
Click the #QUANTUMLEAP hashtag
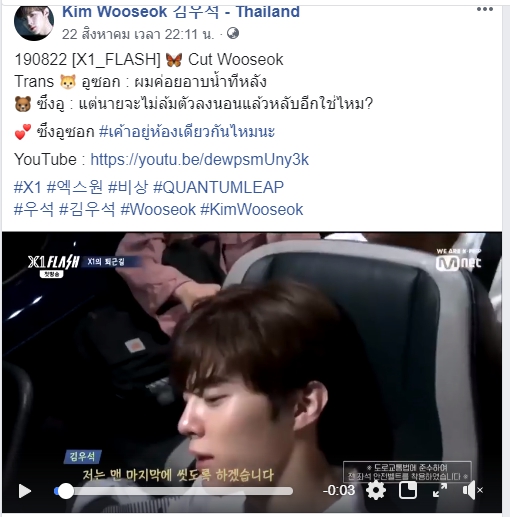click(x=218, y=187)
